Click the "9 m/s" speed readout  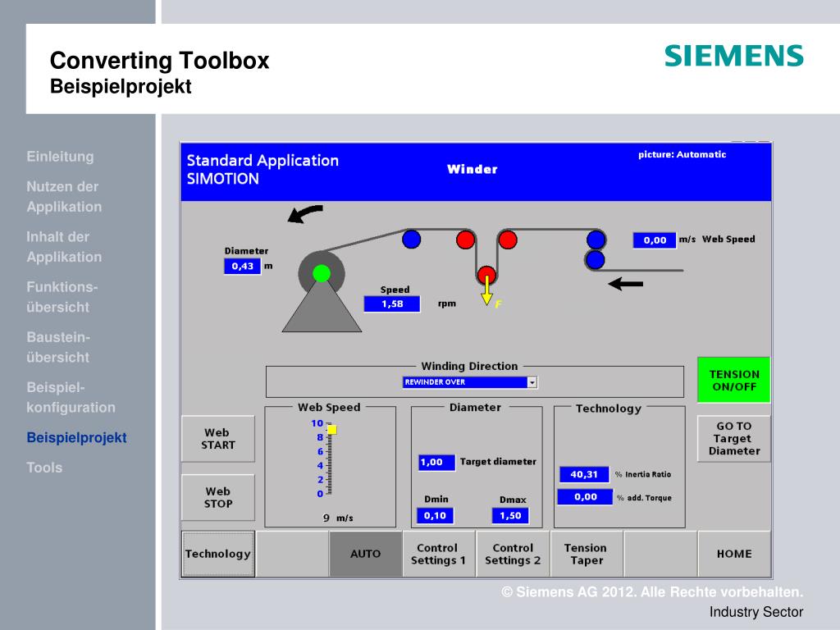[x=337, y=518]
